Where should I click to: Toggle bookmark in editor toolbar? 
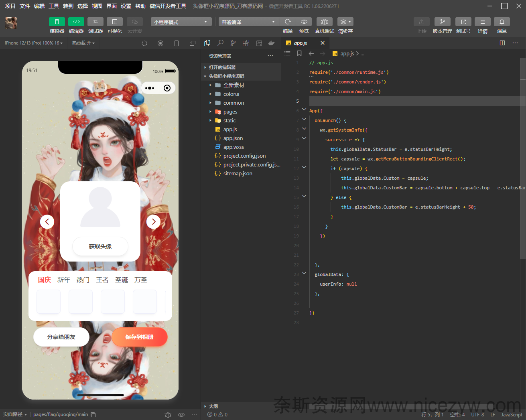tap(299, 53)
